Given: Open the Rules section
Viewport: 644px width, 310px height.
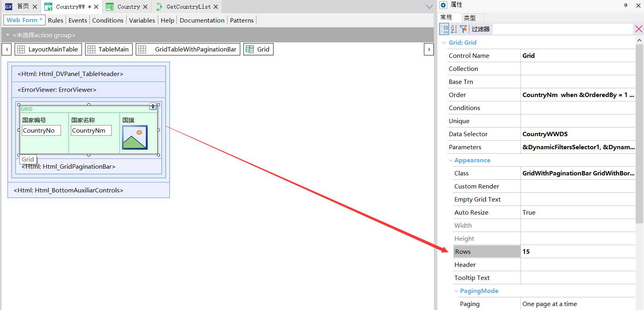Looking at the screenshot, I should click(55, 20).
